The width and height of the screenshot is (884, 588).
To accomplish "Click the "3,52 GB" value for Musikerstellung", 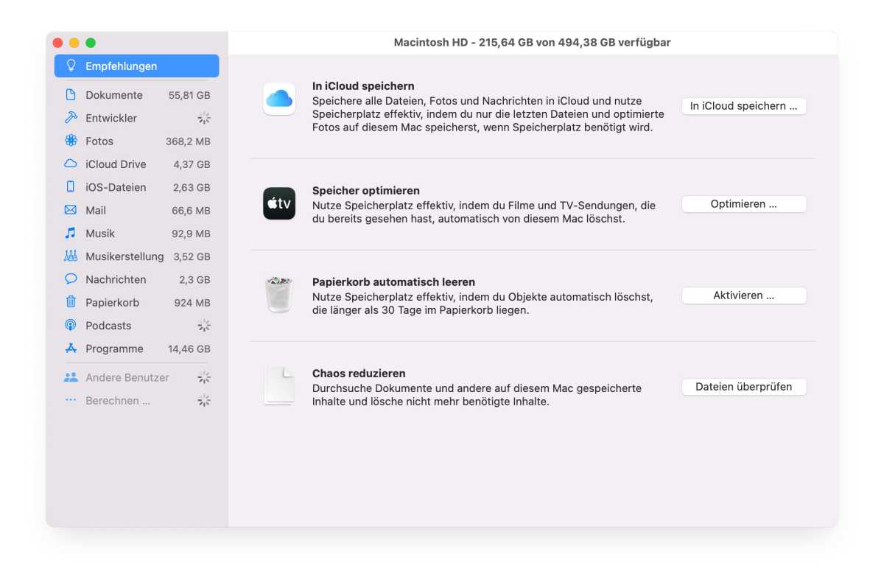I will (192, 256).
